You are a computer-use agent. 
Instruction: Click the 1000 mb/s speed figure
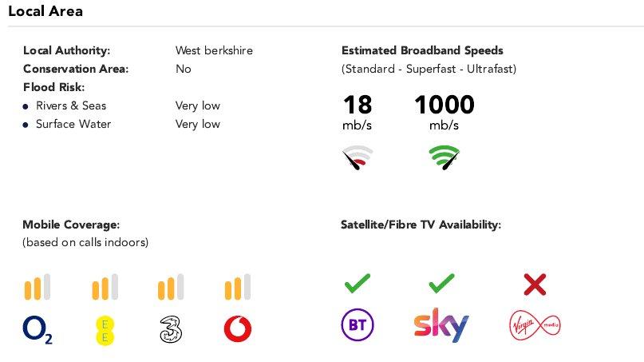pos(444,113)
